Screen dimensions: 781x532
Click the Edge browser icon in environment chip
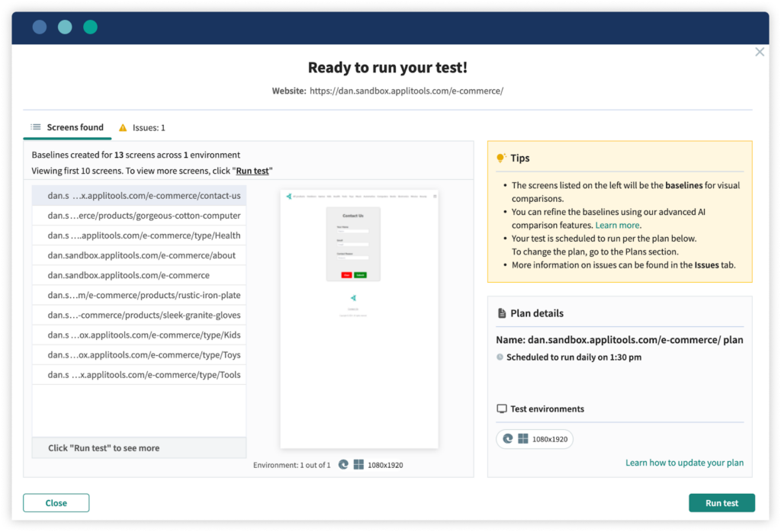[508, 439]
